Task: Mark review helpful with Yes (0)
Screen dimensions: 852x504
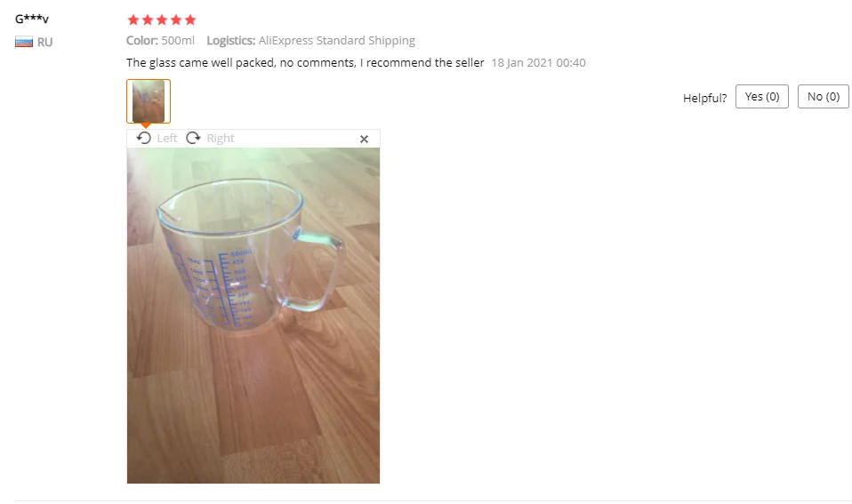Action: click(762, 97)
